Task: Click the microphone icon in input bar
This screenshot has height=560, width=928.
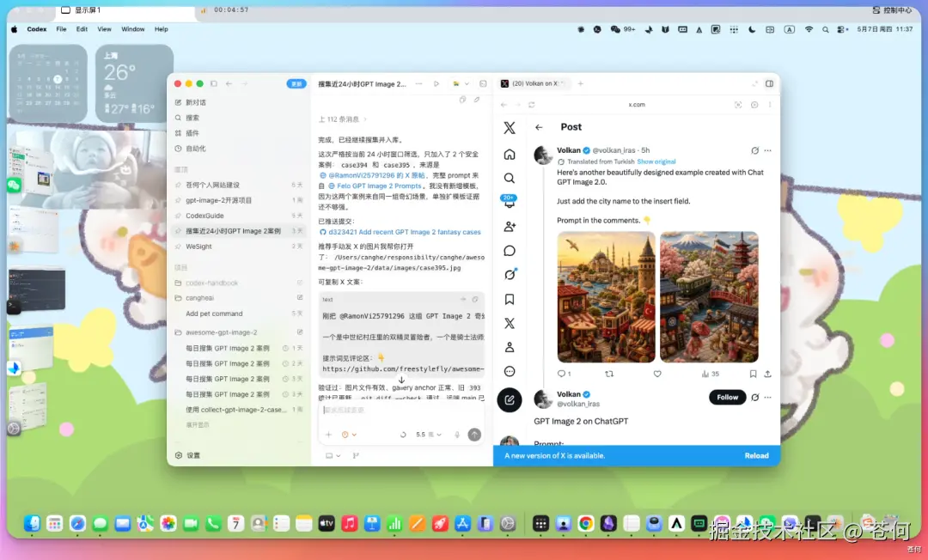Action: [x=457, y=435]
